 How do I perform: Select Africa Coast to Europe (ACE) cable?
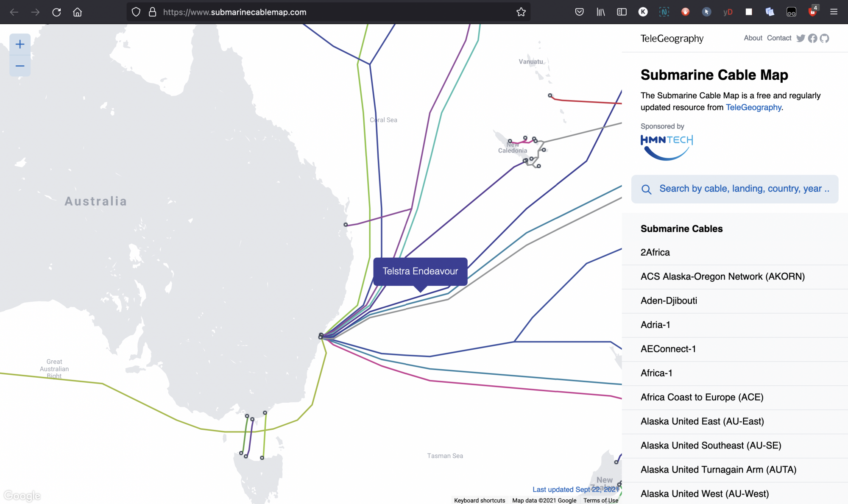tap(735, 398)
